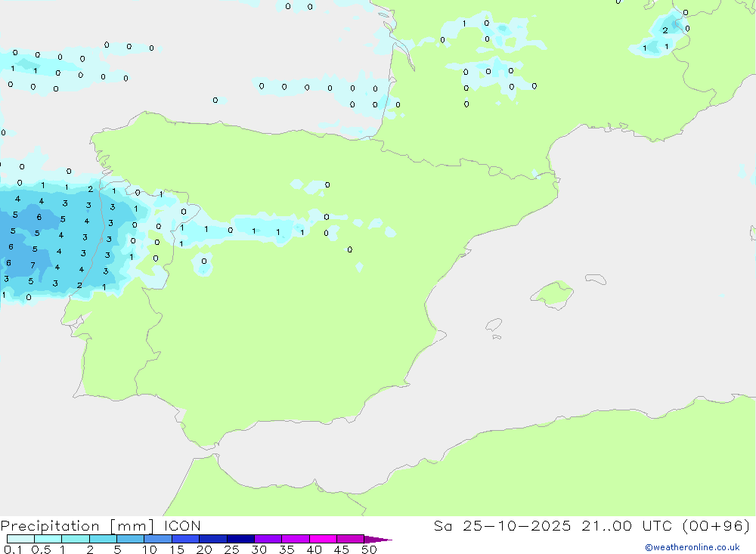
Task: Click the '21..00 UTC' time text
Action: click(627, 525)
